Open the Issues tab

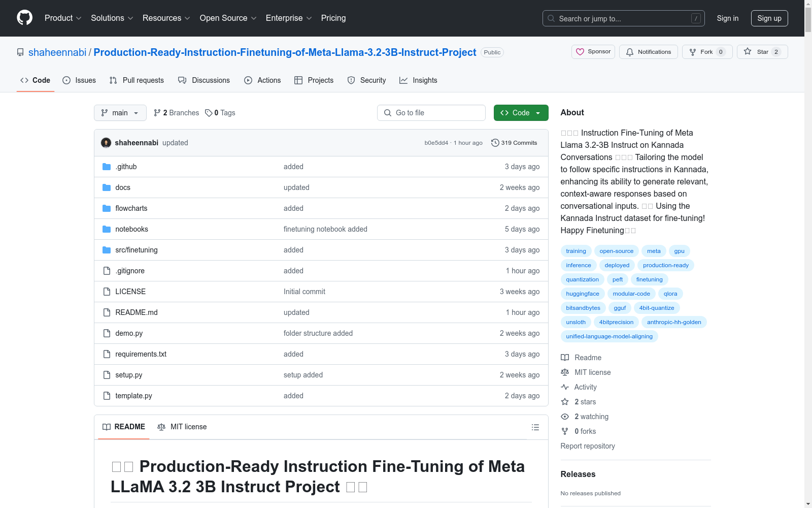[x=79, y=80]
